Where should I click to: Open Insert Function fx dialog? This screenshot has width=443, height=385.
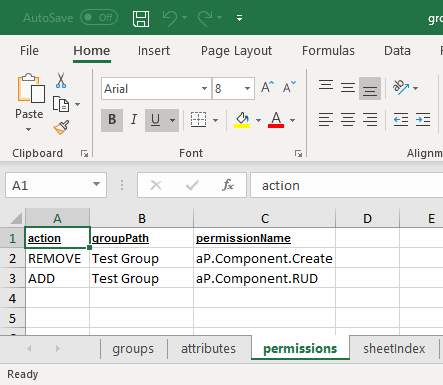228,185
